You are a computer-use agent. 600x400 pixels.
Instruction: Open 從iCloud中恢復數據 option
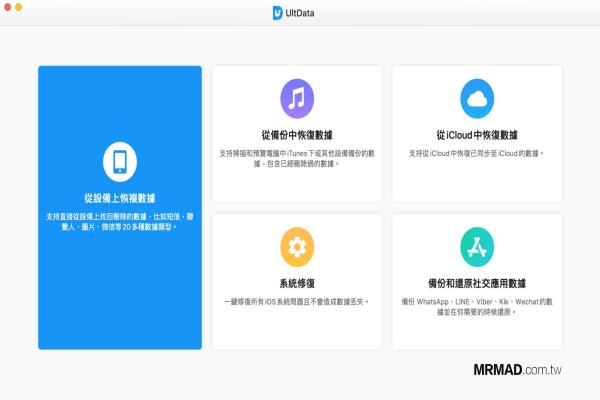coord(477,135)
